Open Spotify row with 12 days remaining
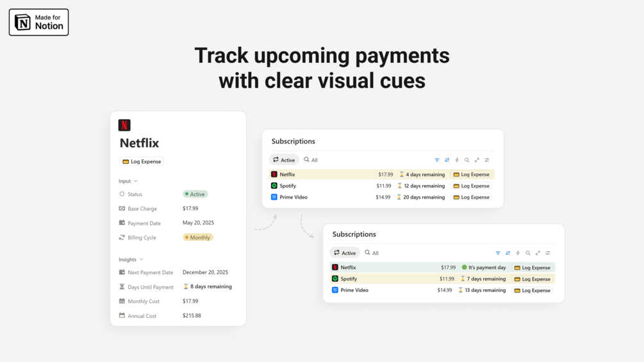 click(x=381, y=186)
